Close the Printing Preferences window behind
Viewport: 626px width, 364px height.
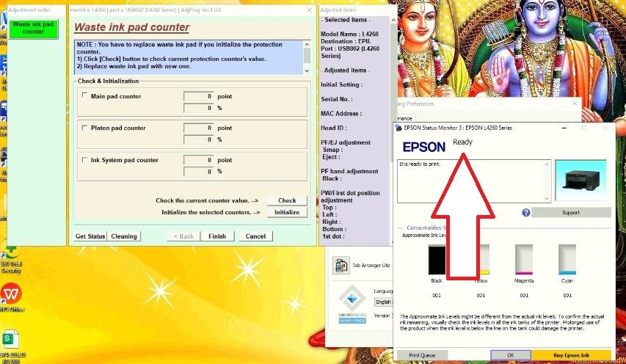pos(575,103)
